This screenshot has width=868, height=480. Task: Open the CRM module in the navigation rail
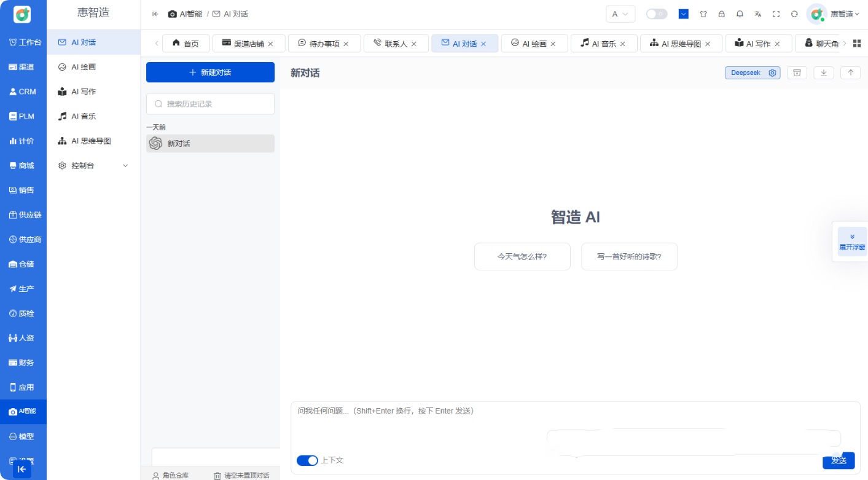point(23,92)
